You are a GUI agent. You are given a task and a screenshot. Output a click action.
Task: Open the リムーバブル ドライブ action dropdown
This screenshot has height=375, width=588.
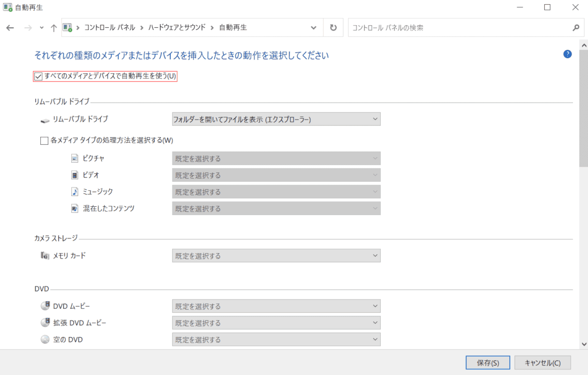coord(276,119)
